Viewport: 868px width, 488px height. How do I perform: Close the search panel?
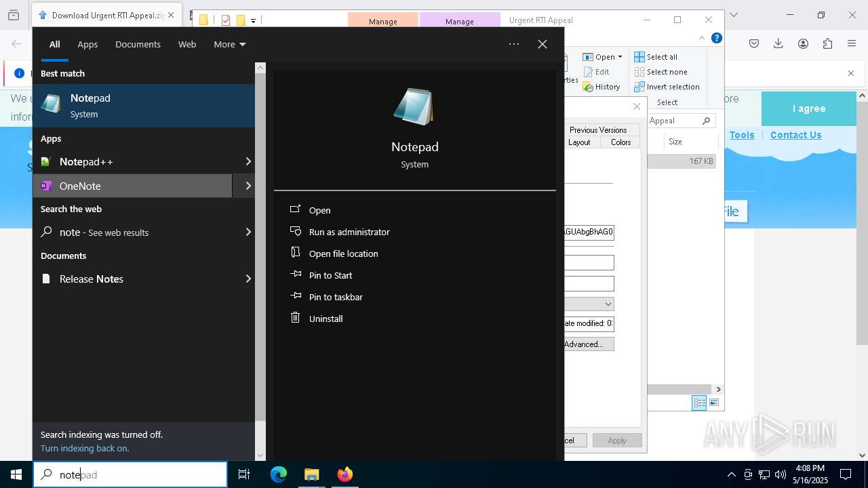(x=542, y=44)
